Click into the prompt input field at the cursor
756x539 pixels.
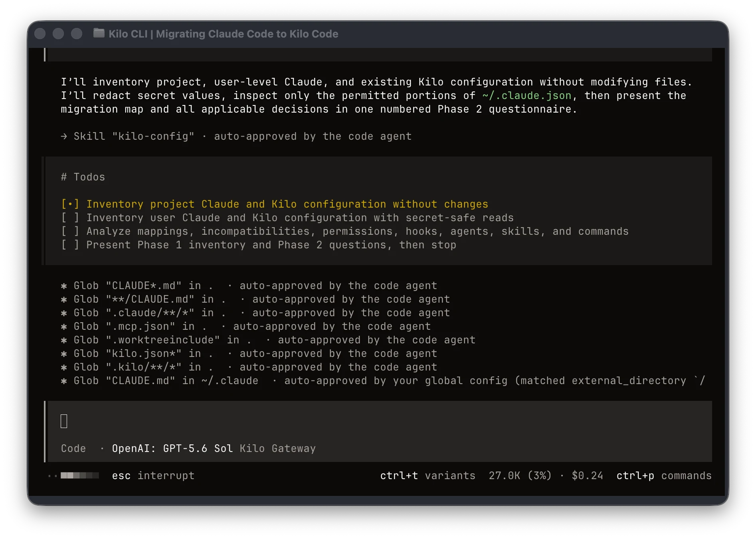(64, 421)
